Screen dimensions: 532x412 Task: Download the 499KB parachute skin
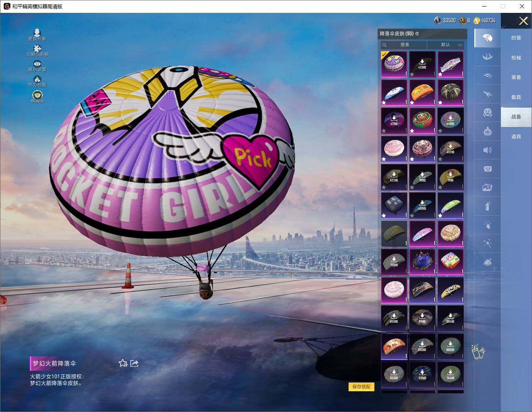point(422,205)
